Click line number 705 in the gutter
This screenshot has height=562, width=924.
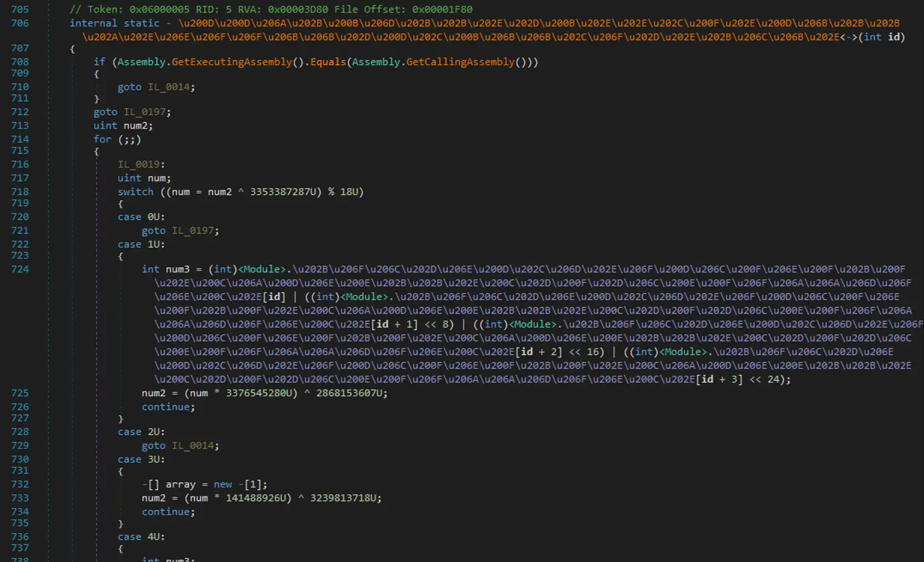[x=20, y=10]
